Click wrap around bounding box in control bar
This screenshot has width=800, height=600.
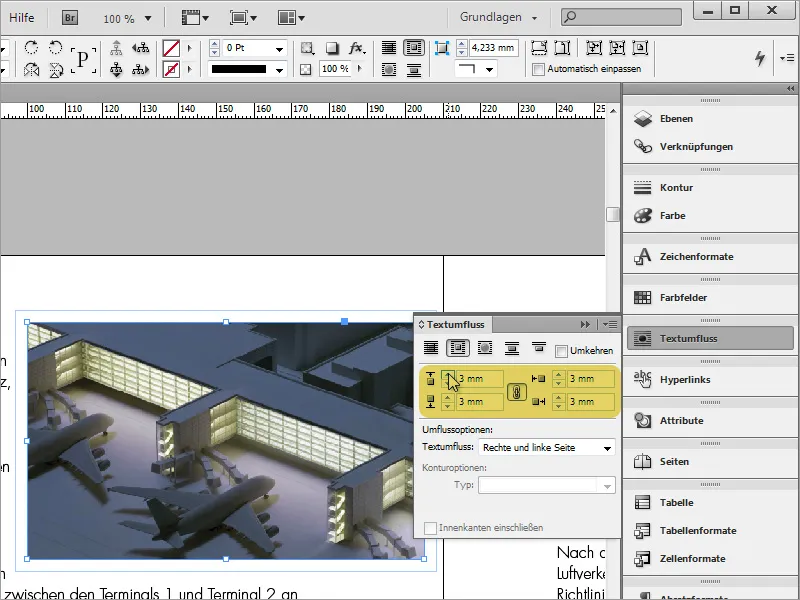(x=414, y=48)
